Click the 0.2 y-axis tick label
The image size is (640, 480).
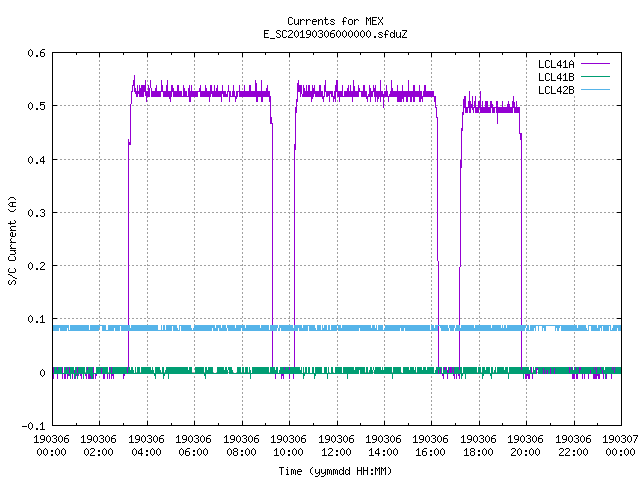[x=36, y=266]
